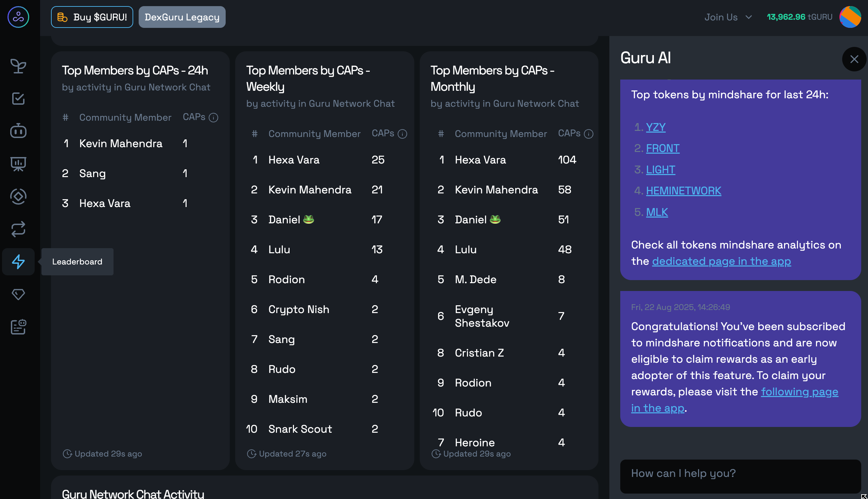Click the Buy $GURU! button
This screenshot has height=499, width=868.
click(91, 16)
